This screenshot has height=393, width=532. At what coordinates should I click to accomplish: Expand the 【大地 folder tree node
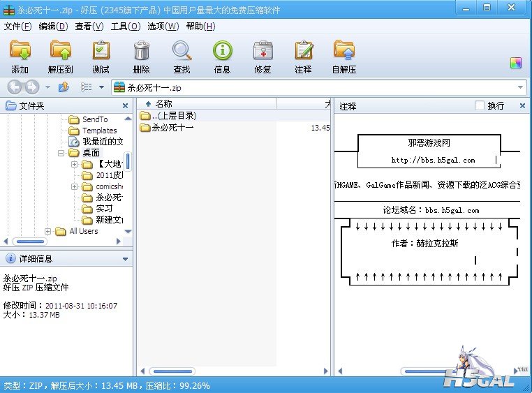click(74, 165)
